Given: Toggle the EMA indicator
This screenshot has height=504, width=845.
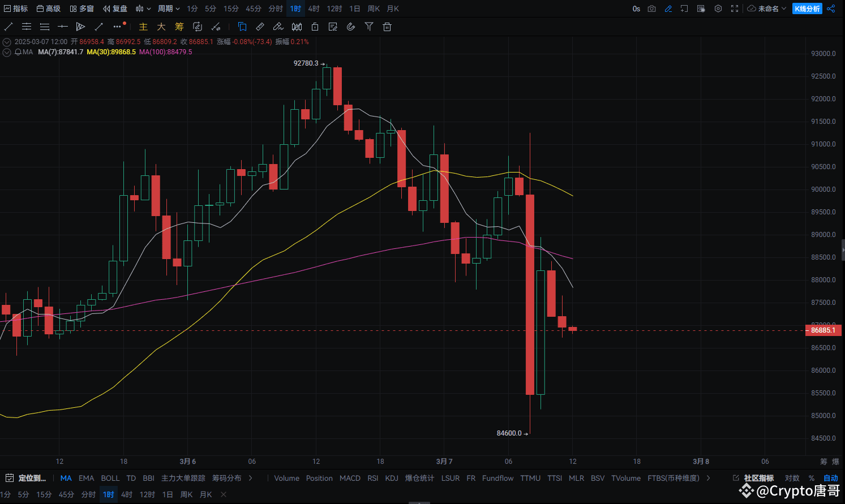Looking at the screenshot, I should pyautogui.click(x=87, y=478).
